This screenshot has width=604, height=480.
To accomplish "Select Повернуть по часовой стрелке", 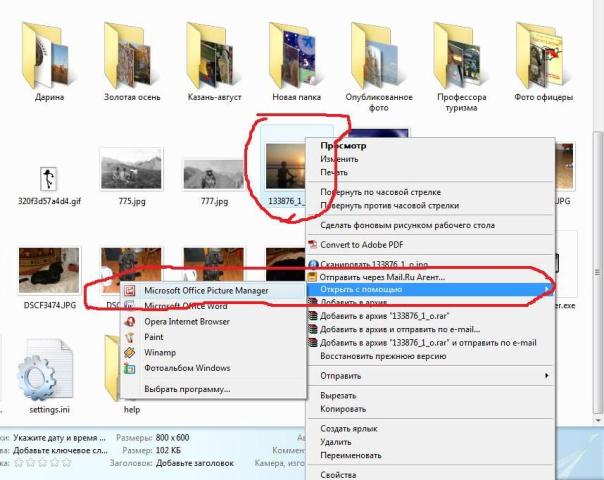I will [380, 192].
